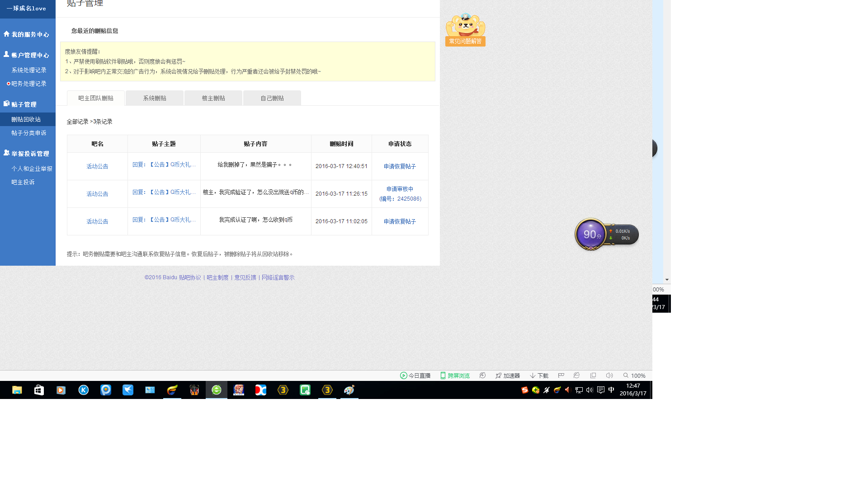This screenshot has height=488, width=868.
Task: Switch to the 楼主删贴 tab
Action: coord(213,98)
